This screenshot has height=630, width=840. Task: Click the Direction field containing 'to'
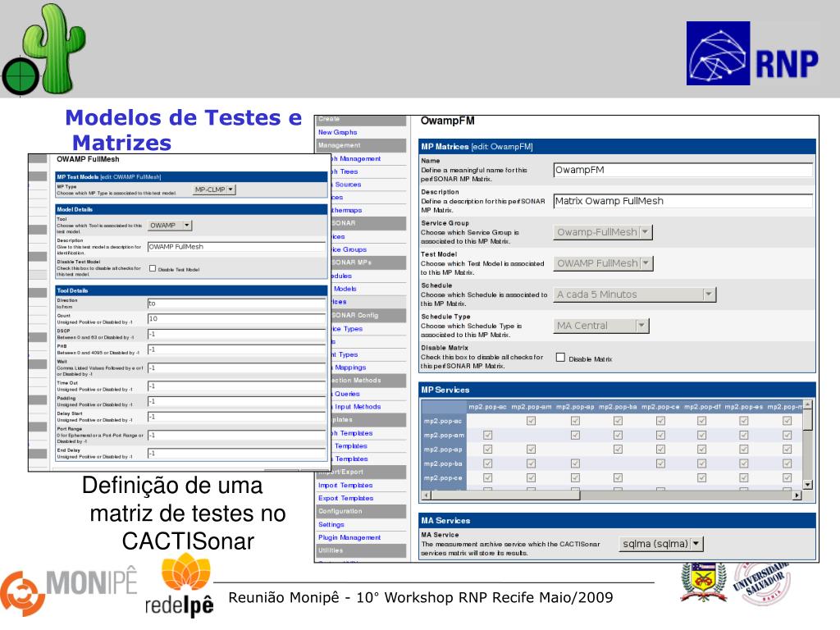click(x=237, y=304)
